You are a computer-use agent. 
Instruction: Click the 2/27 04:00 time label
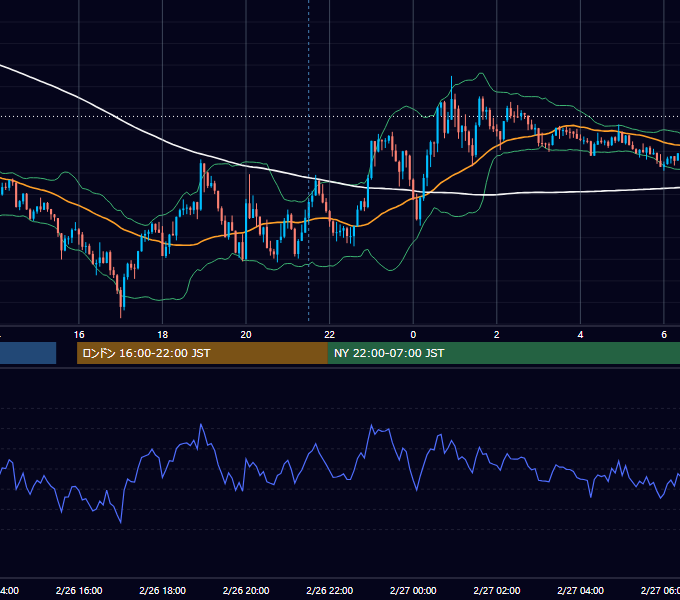580,590
